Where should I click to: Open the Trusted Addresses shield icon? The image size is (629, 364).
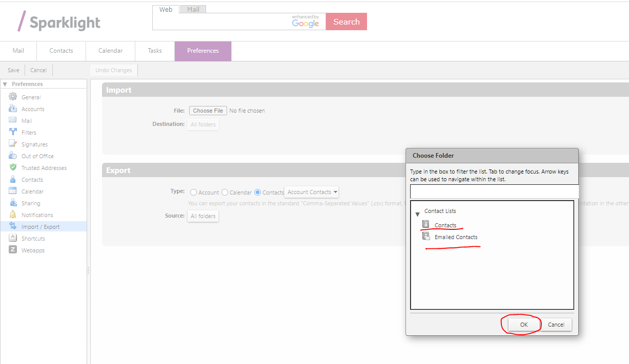[13, 167]
